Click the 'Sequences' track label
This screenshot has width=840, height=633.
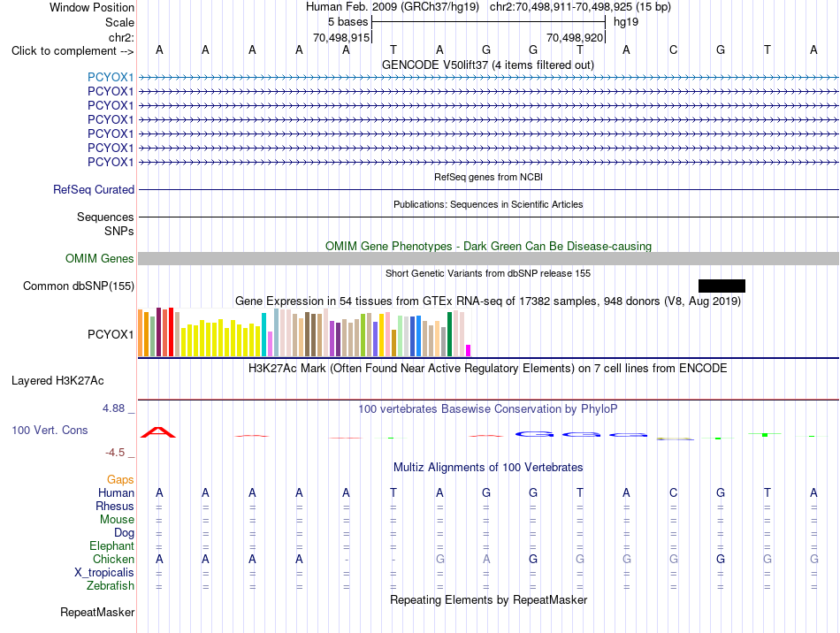point(105,217)
